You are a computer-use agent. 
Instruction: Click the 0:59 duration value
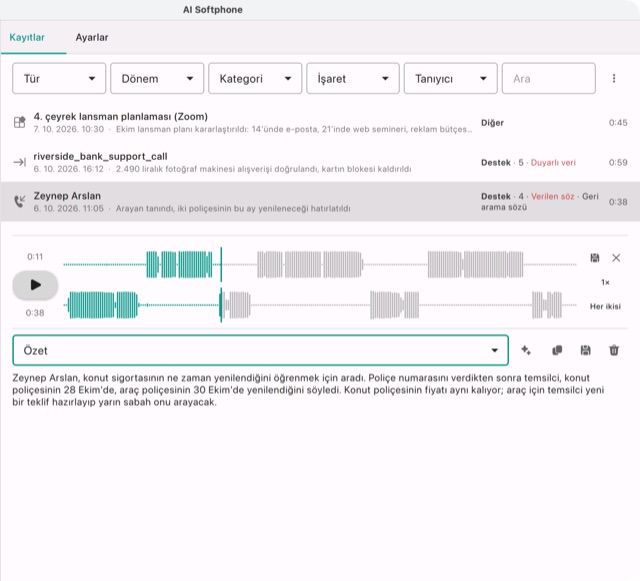point(618,163)
